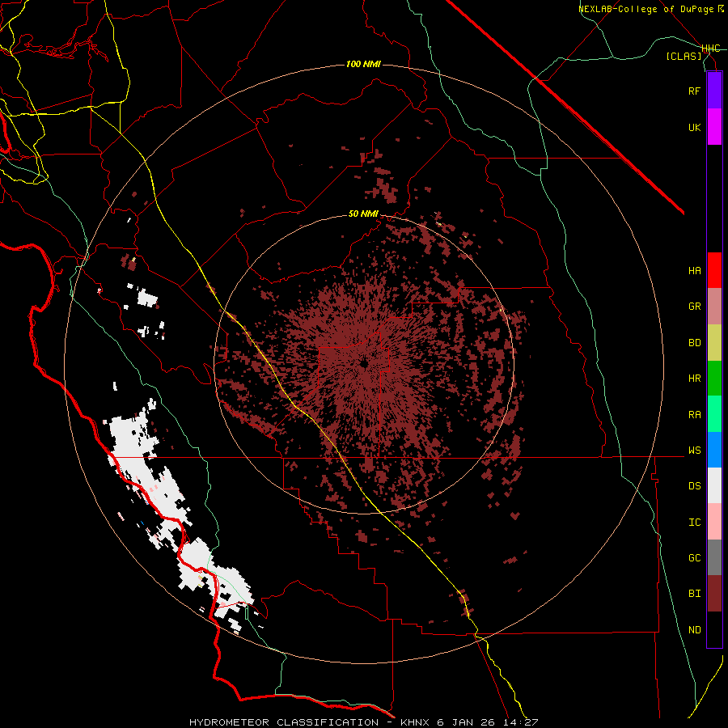
Task: Click the WS blue legend swatch
Action: (714, 450)
